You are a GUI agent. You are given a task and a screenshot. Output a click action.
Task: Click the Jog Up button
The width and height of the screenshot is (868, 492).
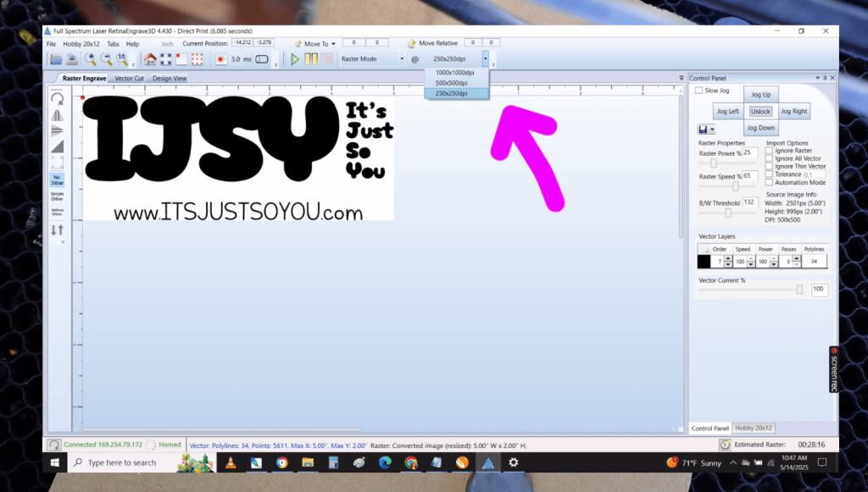pyautogui.click(x=760, y=95)
